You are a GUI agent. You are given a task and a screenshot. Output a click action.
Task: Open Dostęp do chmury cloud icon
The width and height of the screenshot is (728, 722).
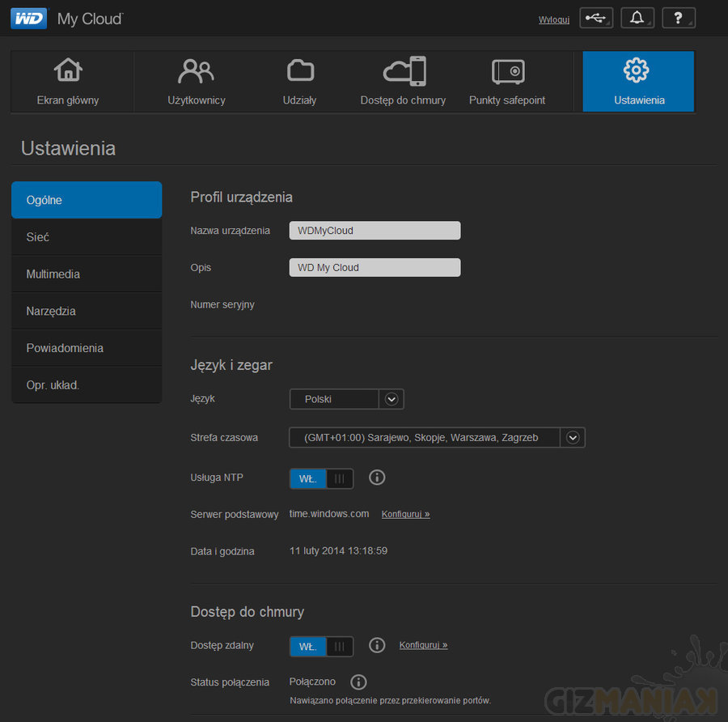[x=404, y=71]
